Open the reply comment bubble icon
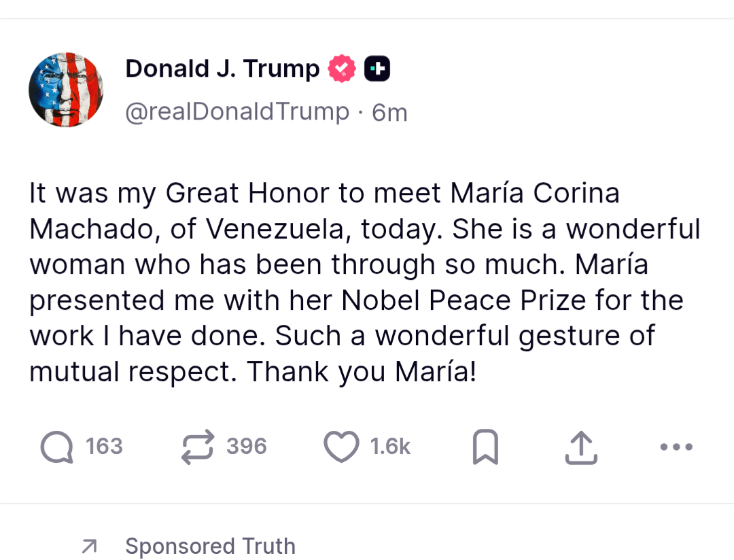 (x=56, y=447)
